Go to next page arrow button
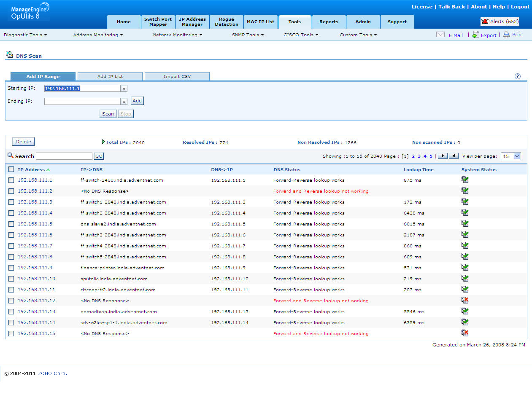Screen dimensions: 532x397 pyautogui.click(x=442, y=156)
